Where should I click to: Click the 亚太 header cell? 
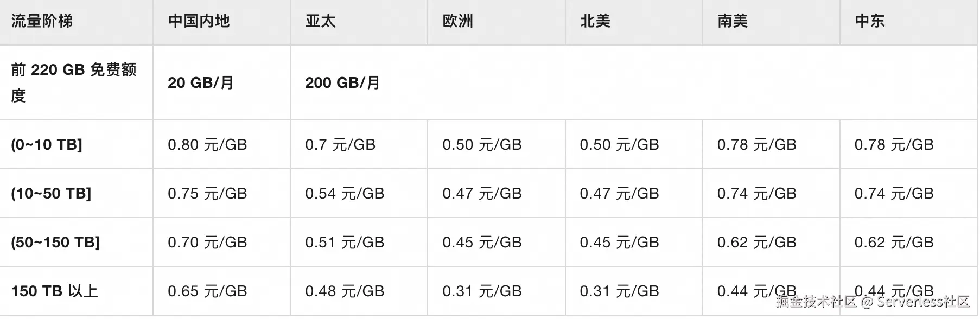point(320,21)
